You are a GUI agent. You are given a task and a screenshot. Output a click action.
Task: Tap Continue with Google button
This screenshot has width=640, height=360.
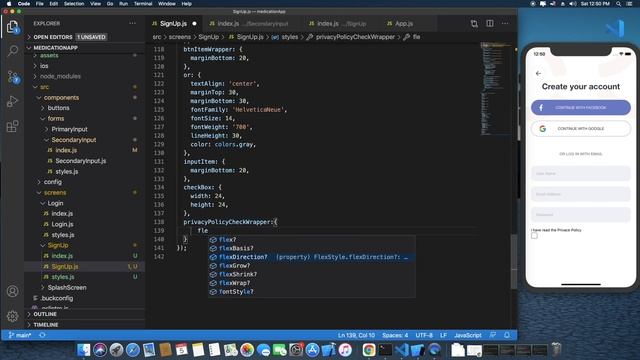click(x=580, y=129)
